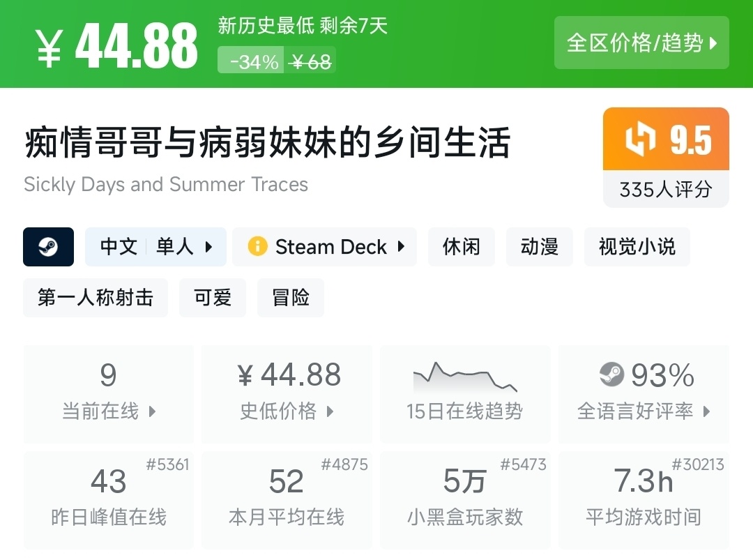Expand the 史低价格 lowest price history
This screenshot has height=560, width=753.
pos(330,411)
